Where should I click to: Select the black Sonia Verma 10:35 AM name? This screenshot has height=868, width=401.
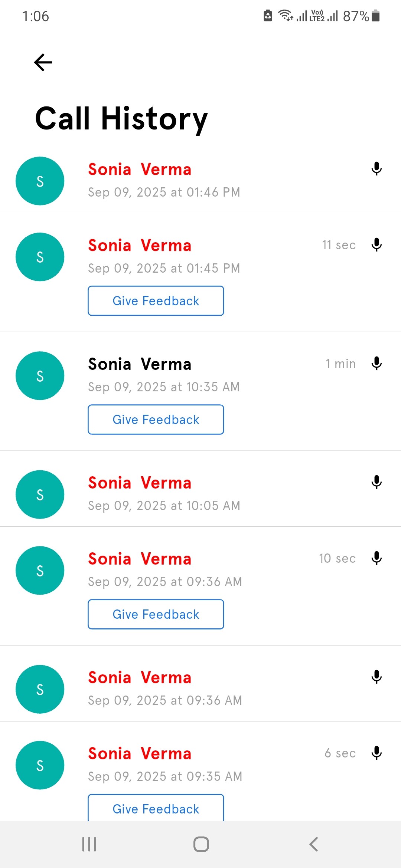click(140, 364)
